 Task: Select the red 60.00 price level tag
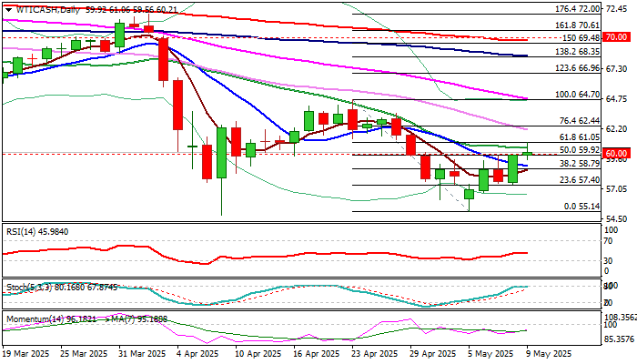tap(616, 154)
